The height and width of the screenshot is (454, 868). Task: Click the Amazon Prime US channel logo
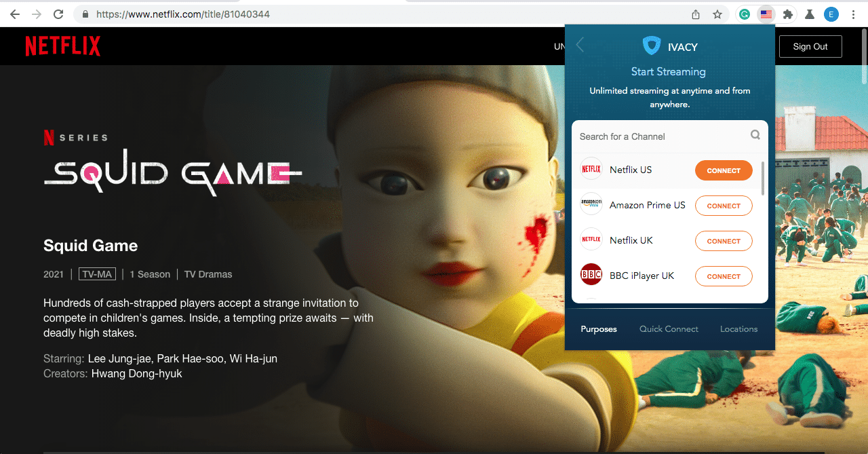[x=591, y=205]
